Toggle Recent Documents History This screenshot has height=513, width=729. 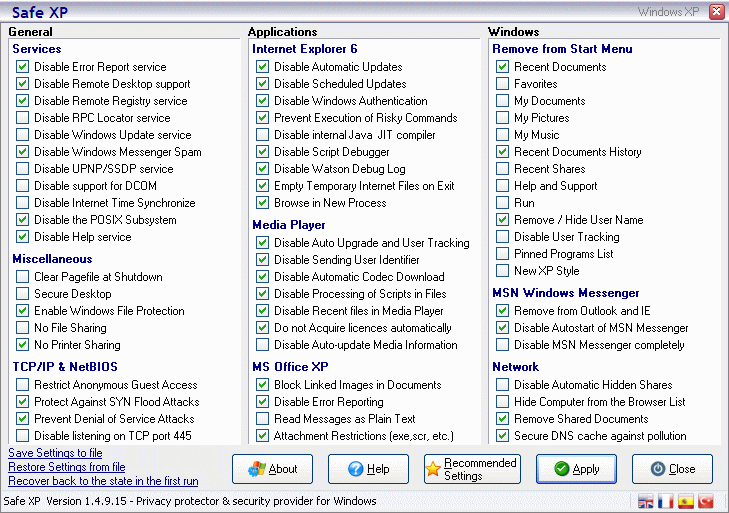click(x=502, y=152)
